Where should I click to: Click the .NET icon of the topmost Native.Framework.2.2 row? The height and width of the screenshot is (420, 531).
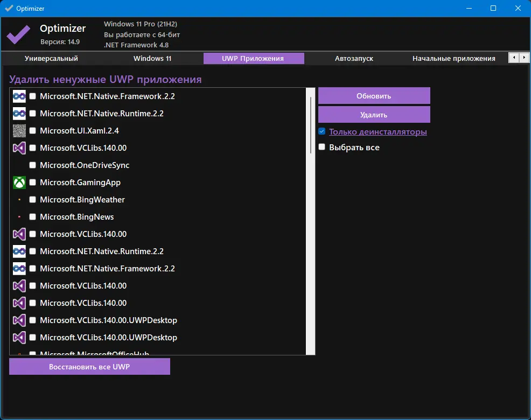click(19, 96)
